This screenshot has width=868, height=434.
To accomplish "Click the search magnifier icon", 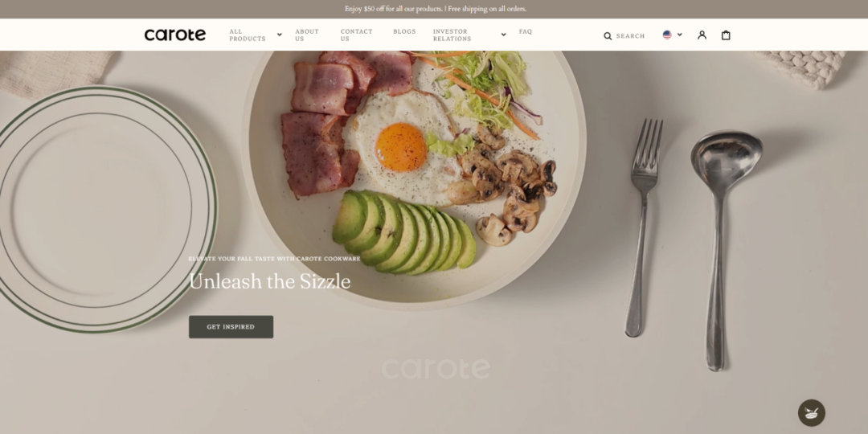I will click(x=608, y=36).
